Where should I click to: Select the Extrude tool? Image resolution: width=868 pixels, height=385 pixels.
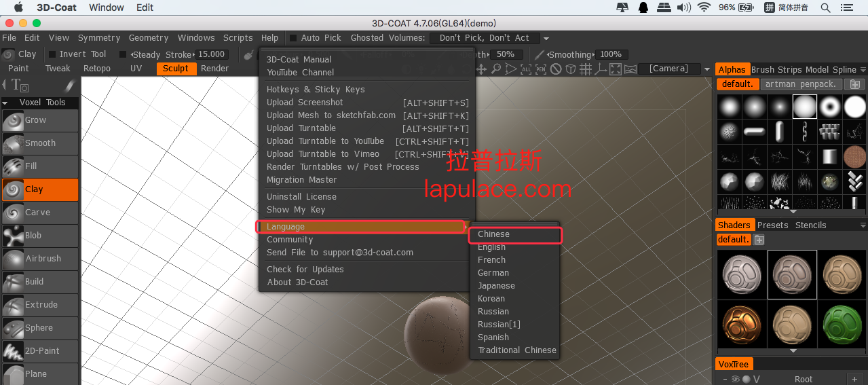pyautogui.click(x=39, y=305)
